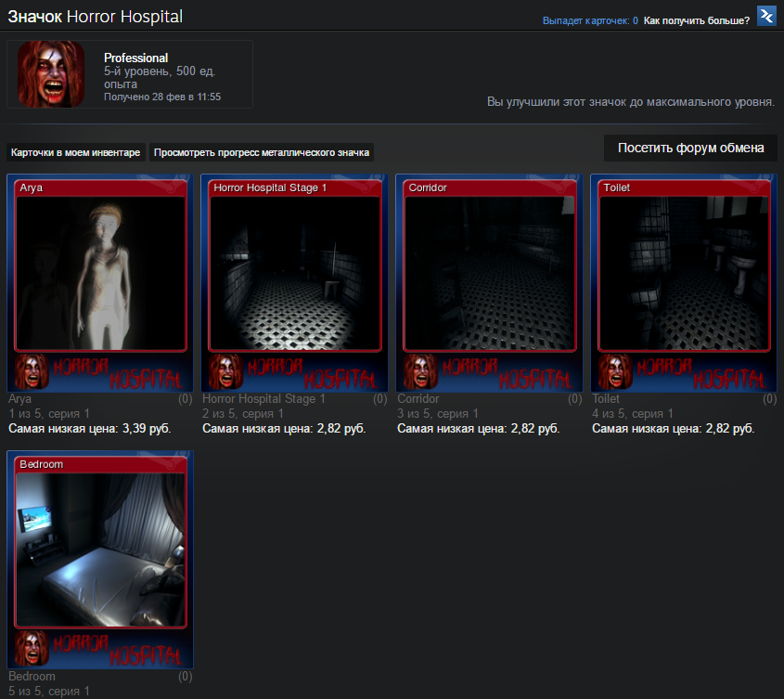The height and width of the screenshot is (699, 784).
Task: Click Corridor lowest price 2,82 руб.
Action: [x=479, y=429]
